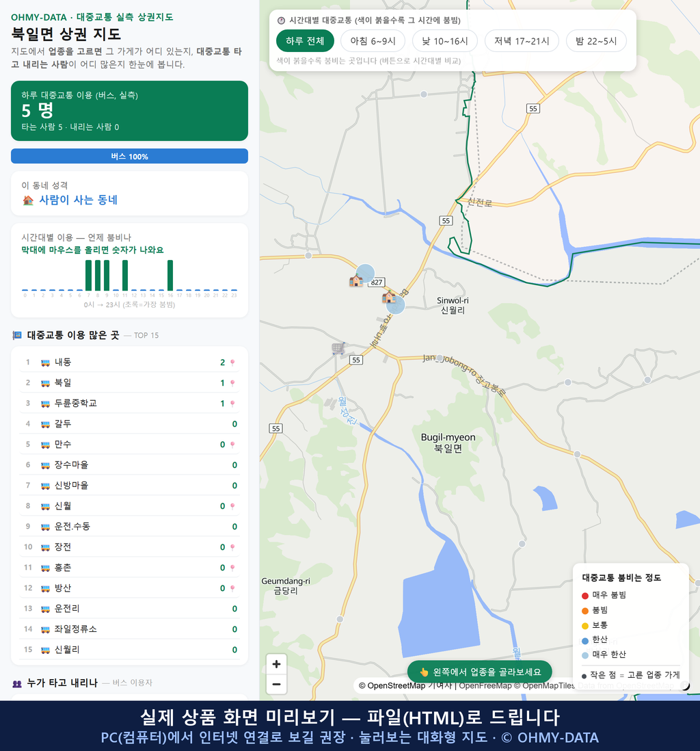Click the flag icon beside 대중교통 이용 많은 곳
Viewport: 700px width, 751px height.
[x=17, y=335]
